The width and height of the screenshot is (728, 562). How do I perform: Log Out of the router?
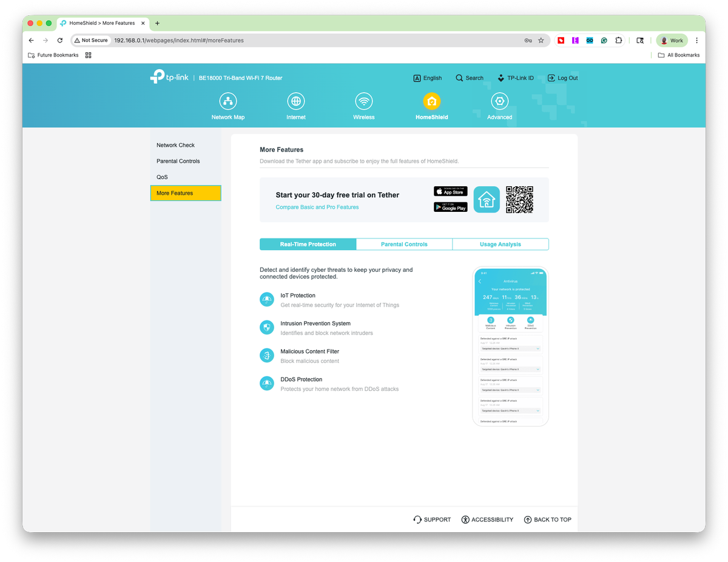(562, 78)
